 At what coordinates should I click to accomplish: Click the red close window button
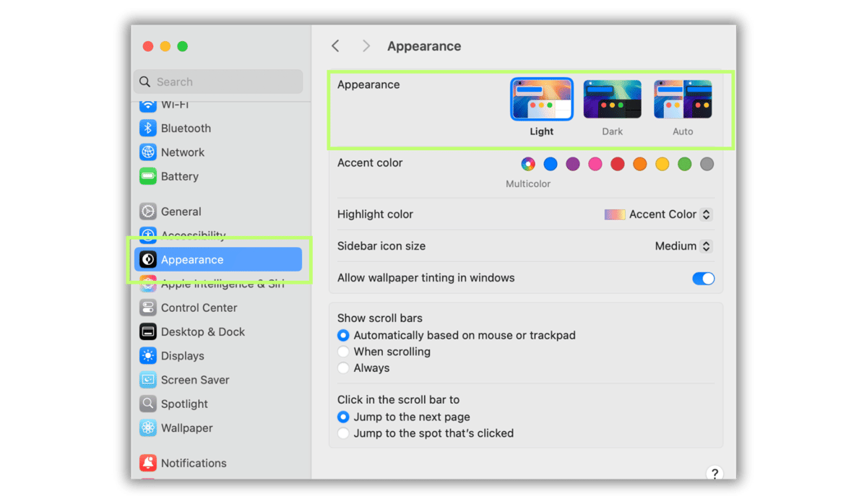tap(148, 46)
